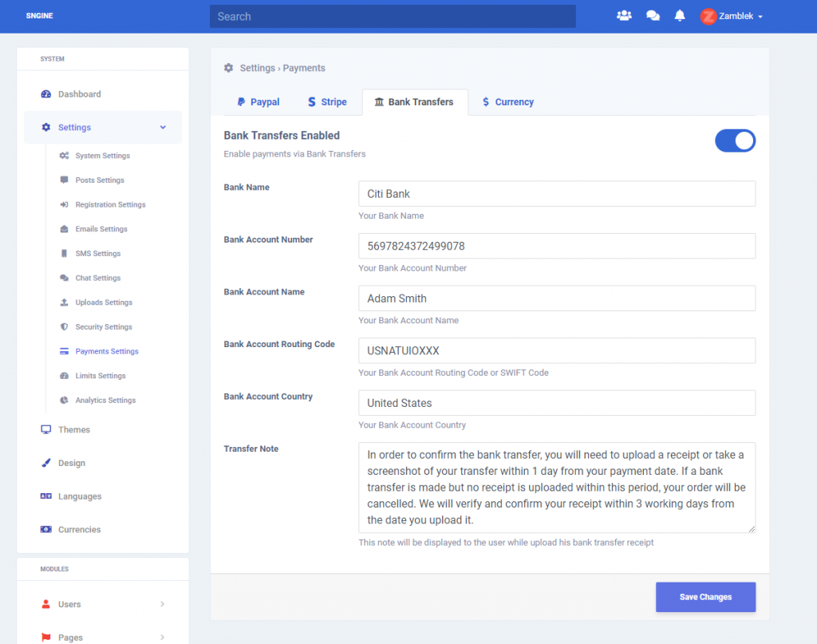The image size is (817, 644).
Task: Open Uploads Settings link
Action: tap(104, 302)
